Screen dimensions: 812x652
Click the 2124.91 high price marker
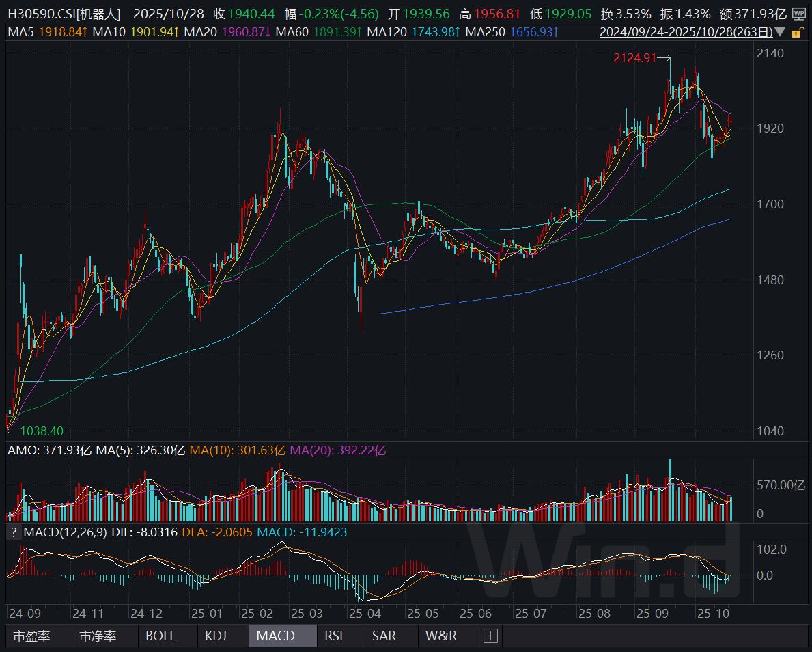click(634, 59)
